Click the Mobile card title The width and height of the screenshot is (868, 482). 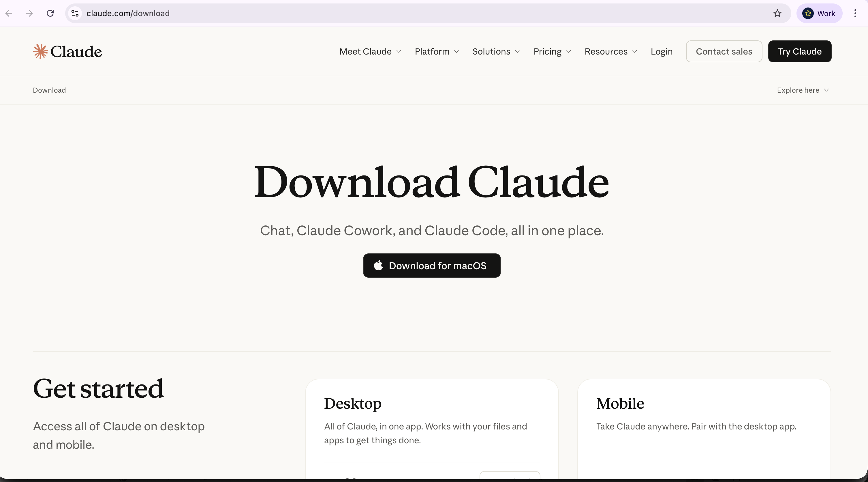click(620, 403)
